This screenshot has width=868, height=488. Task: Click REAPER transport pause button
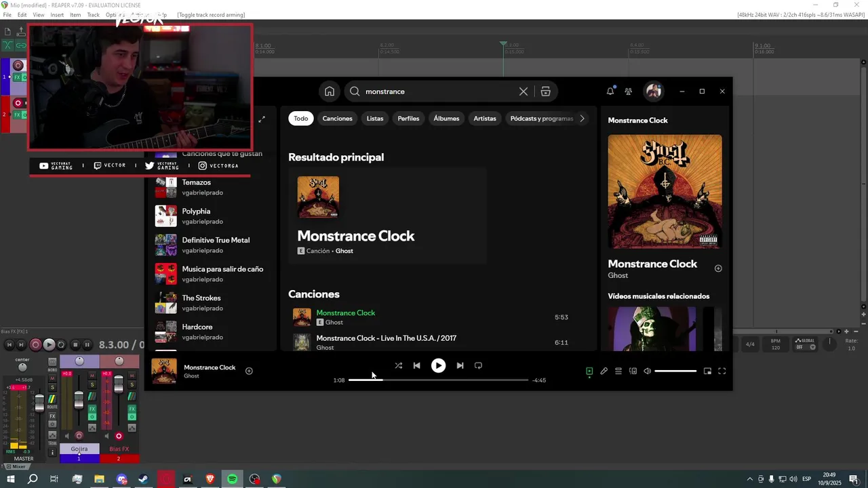coord(87,345)
